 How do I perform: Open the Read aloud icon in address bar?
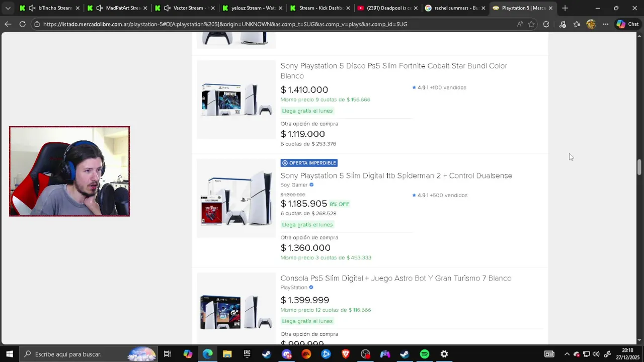pyautogui.click(x=520, y=24)
